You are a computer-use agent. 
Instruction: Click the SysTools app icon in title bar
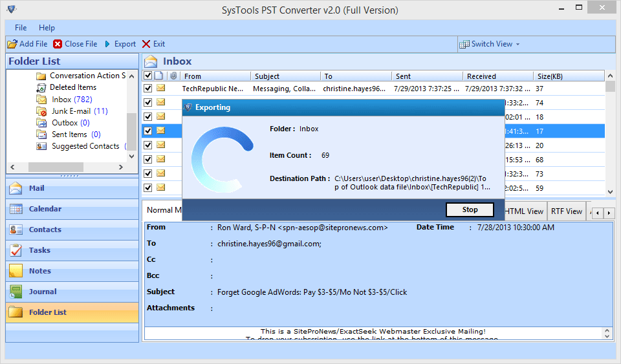[12, 10]
